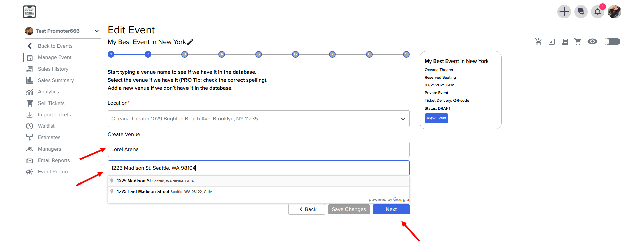Screen dimensions: 644x245
Task: Open the user profile avatar
Action: pos(614,12)
